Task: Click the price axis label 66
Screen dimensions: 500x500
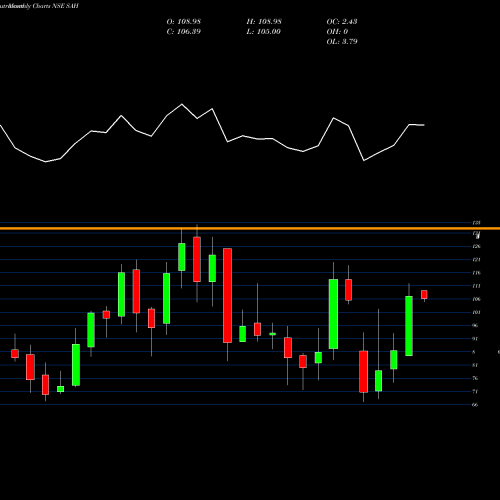Action: (476, 405)
